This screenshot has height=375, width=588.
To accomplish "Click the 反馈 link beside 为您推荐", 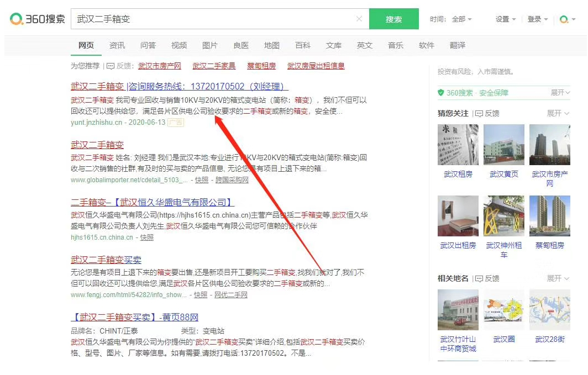I will [x=124, y=66].
